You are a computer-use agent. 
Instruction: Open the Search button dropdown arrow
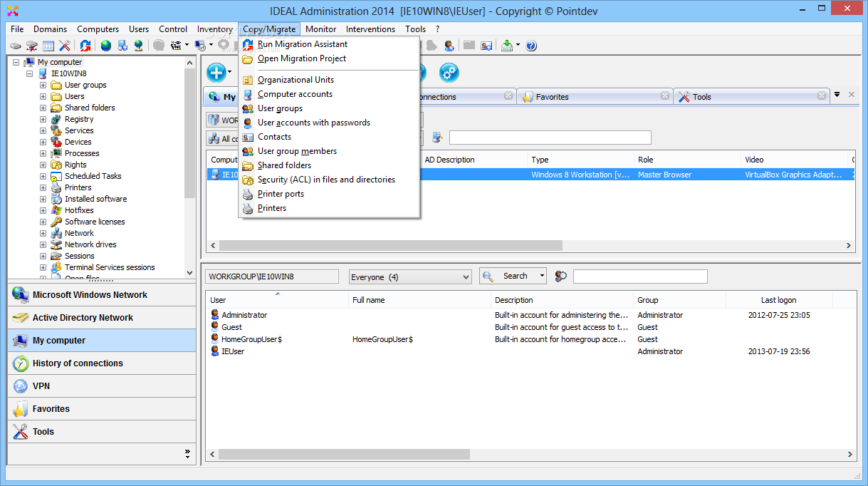point(542,276)
